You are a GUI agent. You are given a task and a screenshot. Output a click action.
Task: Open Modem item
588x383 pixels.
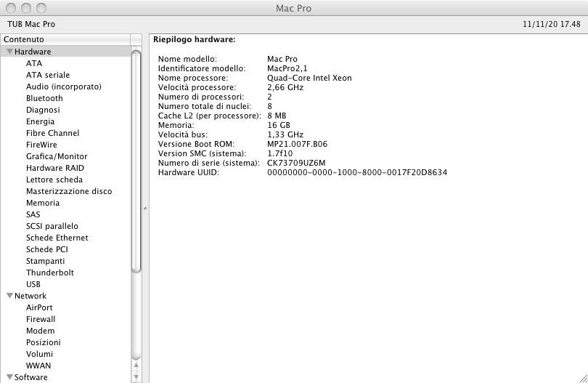click(x=40, y=331)
